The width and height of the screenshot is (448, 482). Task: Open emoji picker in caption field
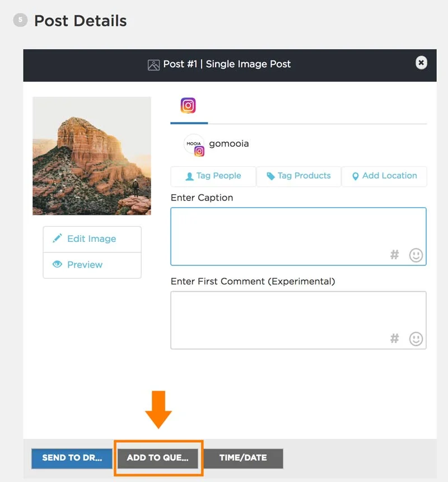[x=416, y=255]
